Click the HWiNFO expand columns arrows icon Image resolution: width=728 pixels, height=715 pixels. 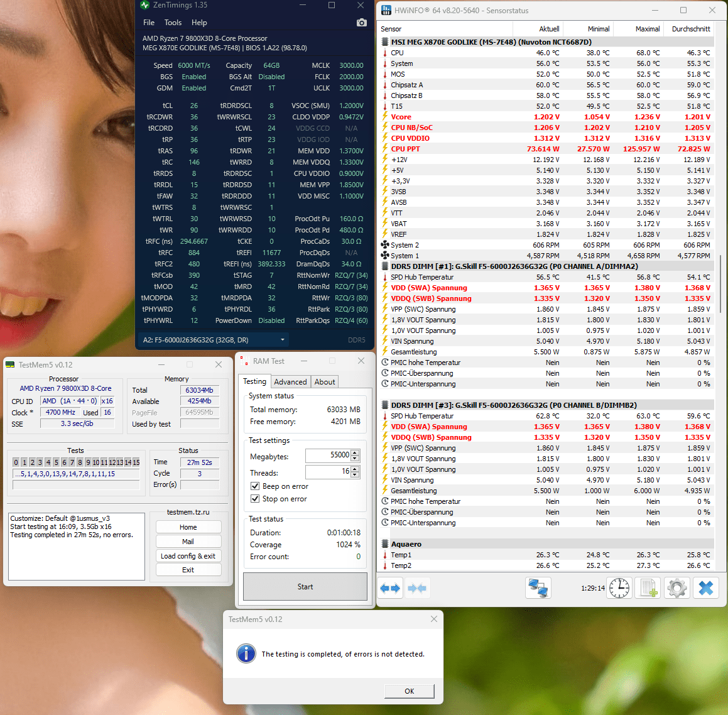pyautogui.click(x=390, y=588)
